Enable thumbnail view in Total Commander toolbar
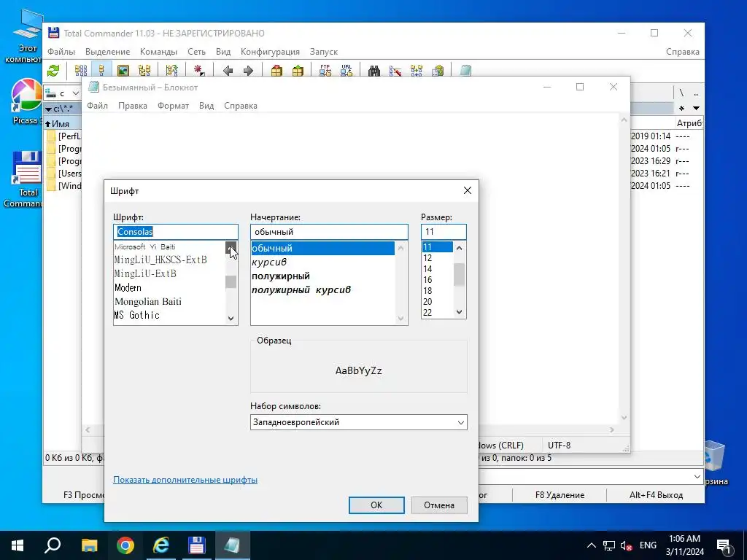 pyautogui.click(x=123, y=71)
